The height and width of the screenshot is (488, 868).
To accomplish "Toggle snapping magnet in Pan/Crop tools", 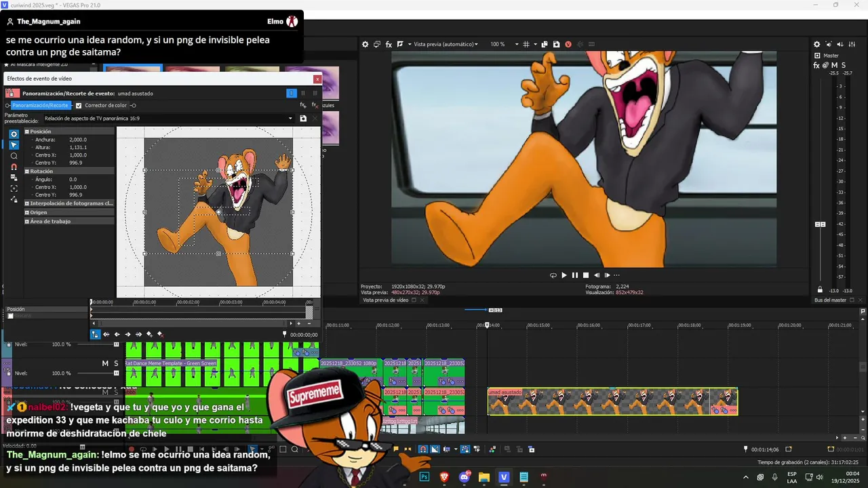I will (14, 167).
